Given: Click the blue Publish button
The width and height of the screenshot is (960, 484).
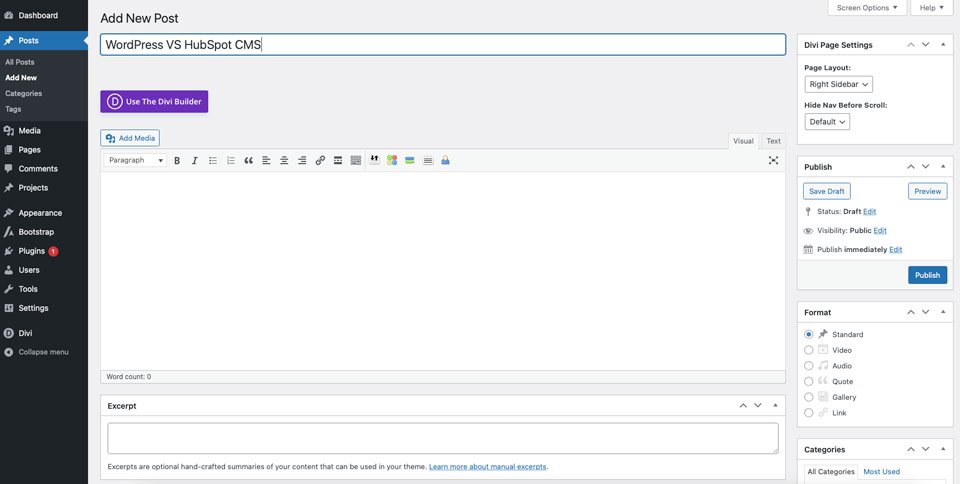Looking at the screenshot, I should point(928,275).
